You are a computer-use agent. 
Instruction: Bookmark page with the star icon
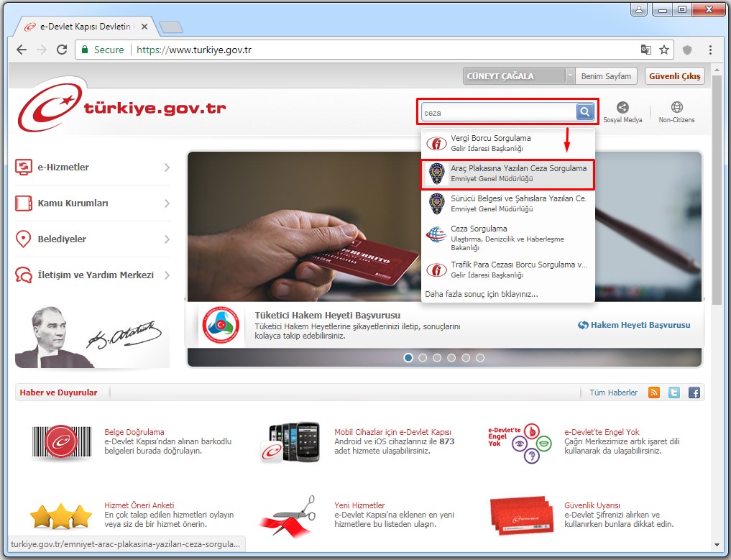coord(664,50)
